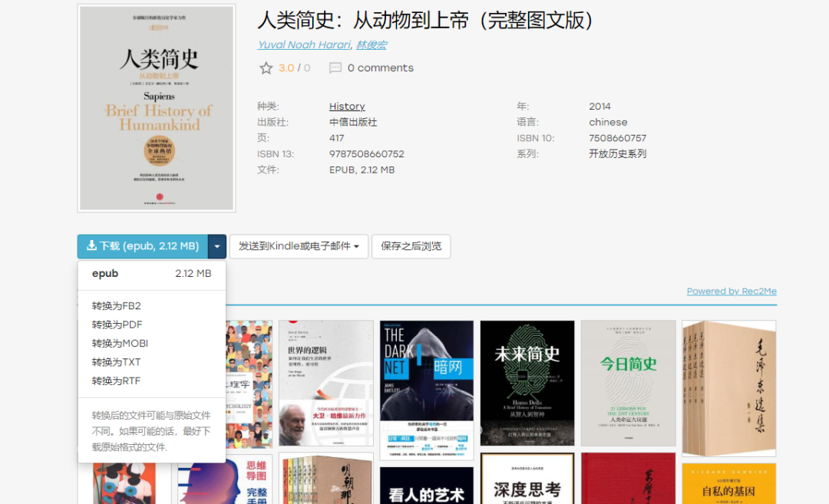Image resolution: width=829 pixels, height=504 pixels.
Task: Open the 今日简史 book thumbnail
Action: point(628,383)
